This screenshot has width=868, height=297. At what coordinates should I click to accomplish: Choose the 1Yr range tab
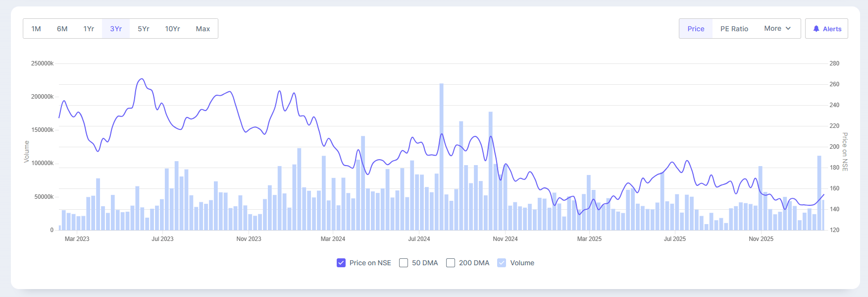(89, 29)
